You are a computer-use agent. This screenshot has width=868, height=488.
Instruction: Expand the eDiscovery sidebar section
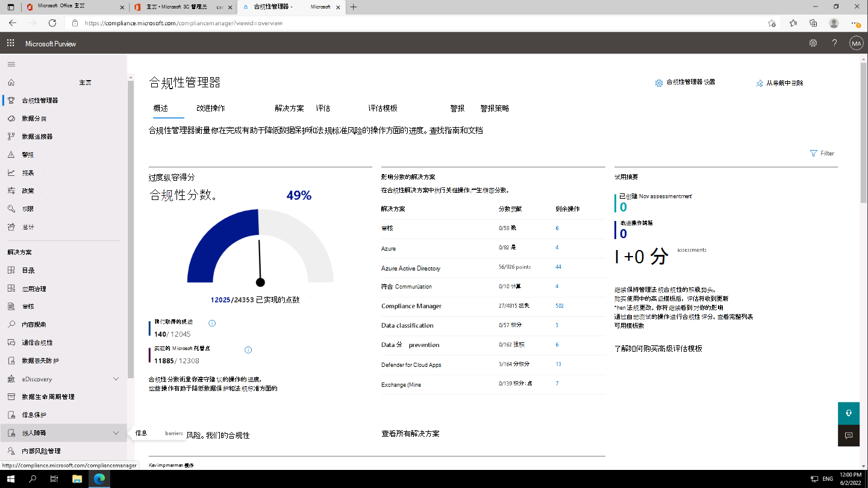[x=116, y=379]
